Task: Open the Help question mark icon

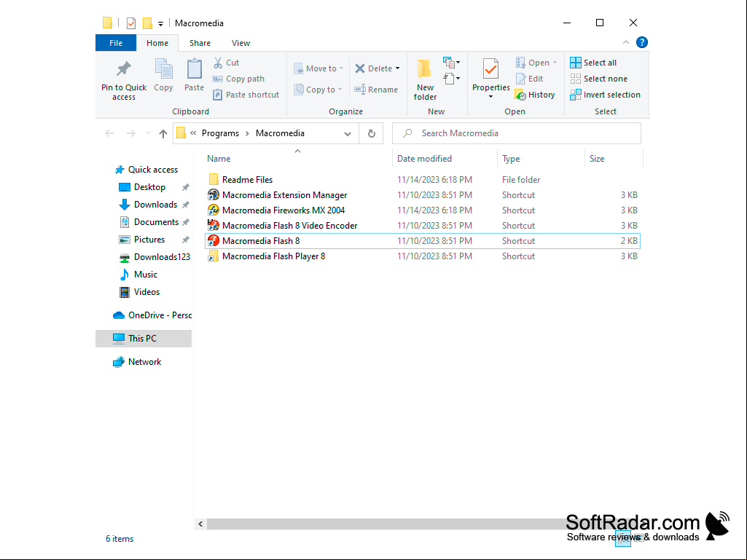Action: tap(642, 42)
